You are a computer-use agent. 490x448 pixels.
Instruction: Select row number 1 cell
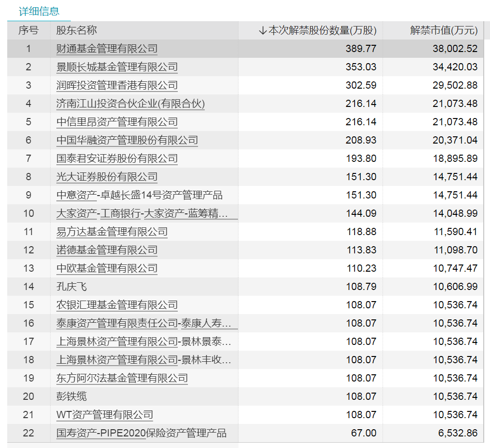28,49
